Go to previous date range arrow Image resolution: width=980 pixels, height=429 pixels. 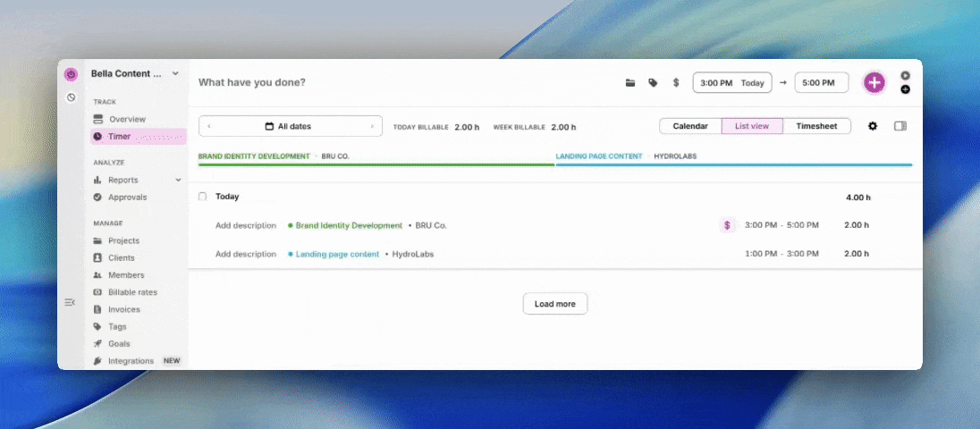(x=209, y=126)
